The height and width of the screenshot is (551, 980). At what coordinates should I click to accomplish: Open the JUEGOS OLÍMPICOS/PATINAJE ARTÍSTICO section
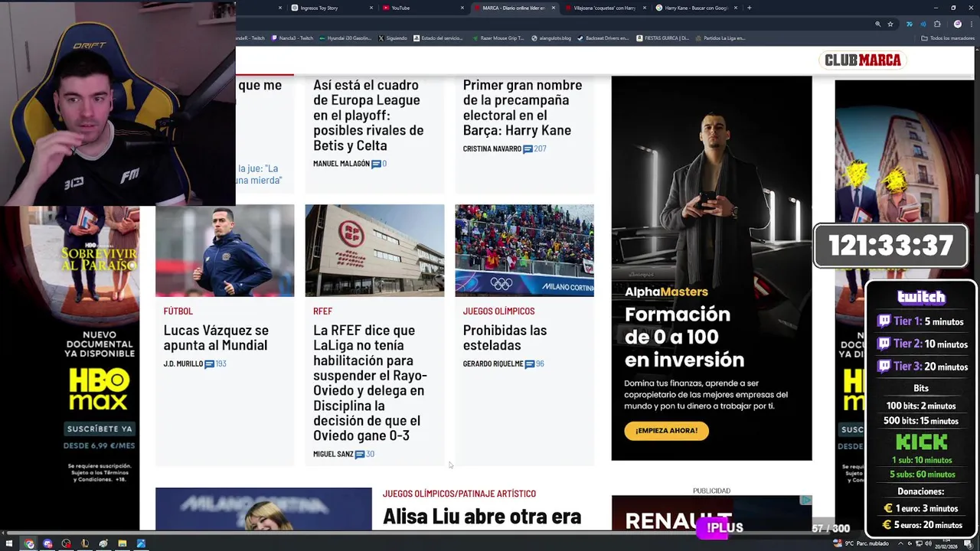pos(459,494)
